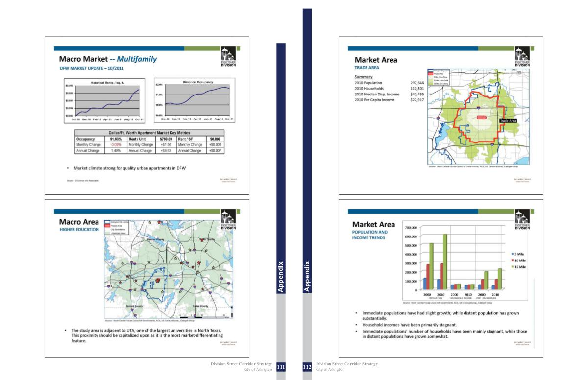Click page number 111

pyautogui.click(x=281, y=367)
